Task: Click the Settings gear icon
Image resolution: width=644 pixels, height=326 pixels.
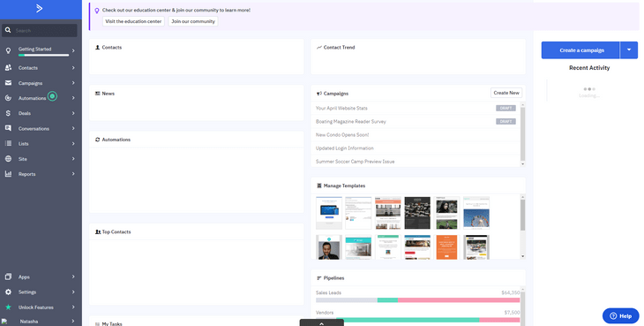Action: pyautogui.click(x=8, y=292)
